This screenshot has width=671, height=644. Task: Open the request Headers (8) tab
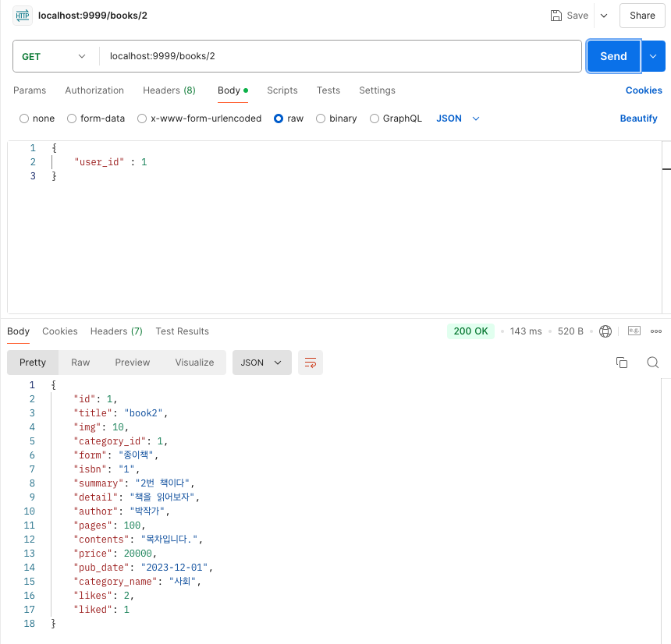pos(169,90)
